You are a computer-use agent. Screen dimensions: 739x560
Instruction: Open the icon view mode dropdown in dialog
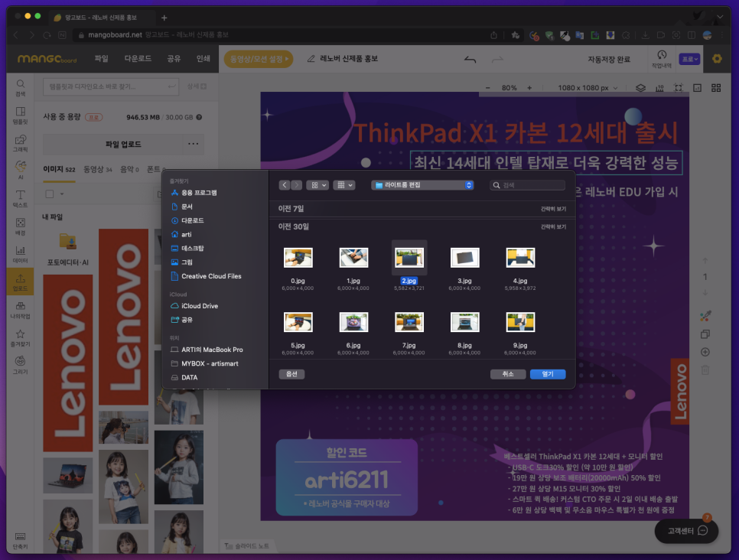317,185
